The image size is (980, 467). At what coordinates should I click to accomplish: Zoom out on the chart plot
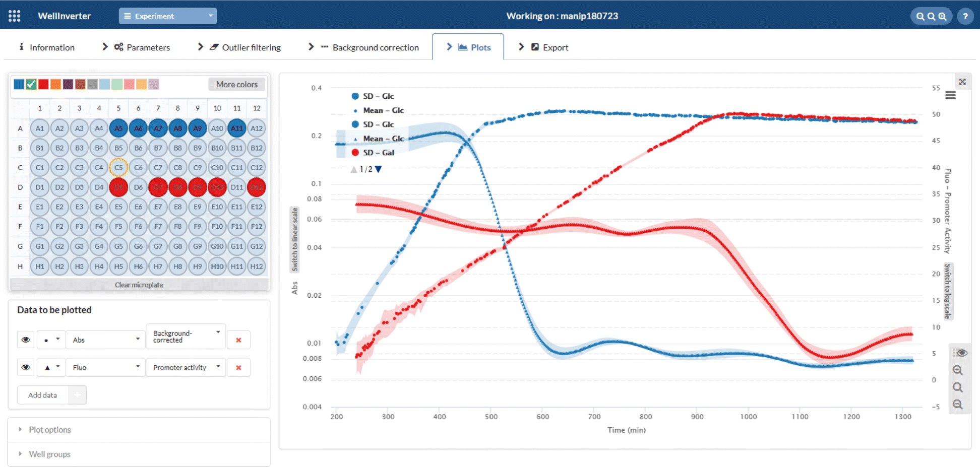[x=958, y=405]
